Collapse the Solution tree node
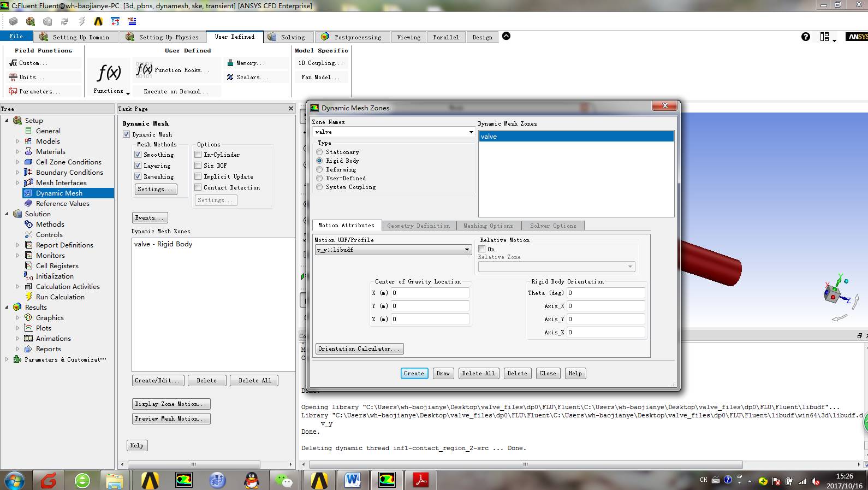This screenshot has height=490, width=868. point(7,214)
